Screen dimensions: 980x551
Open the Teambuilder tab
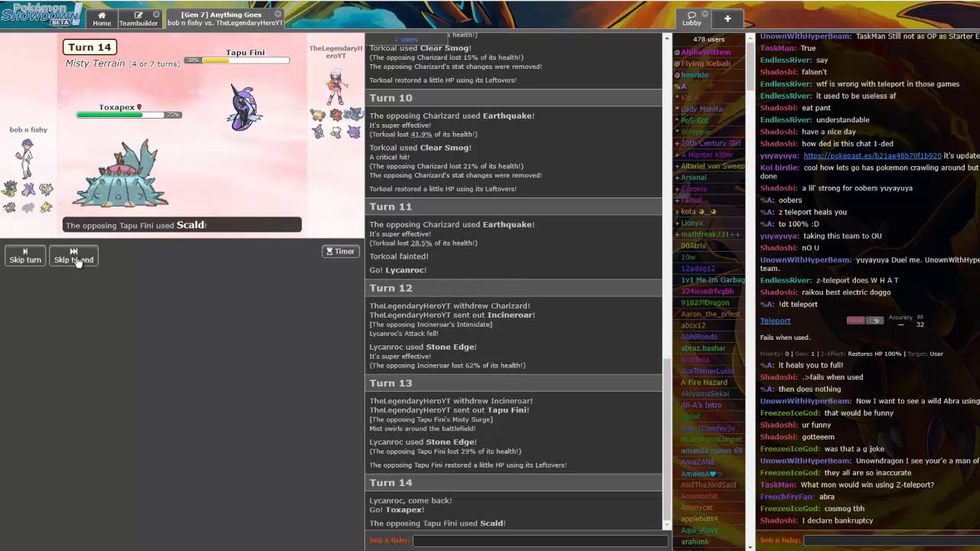tap(139, 18)
